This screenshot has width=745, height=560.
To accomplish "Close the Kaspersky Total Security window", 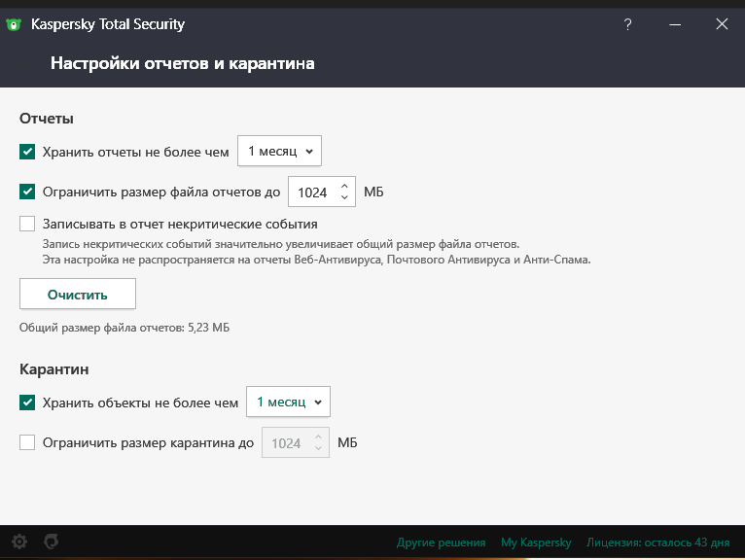I will click(721, 24).
